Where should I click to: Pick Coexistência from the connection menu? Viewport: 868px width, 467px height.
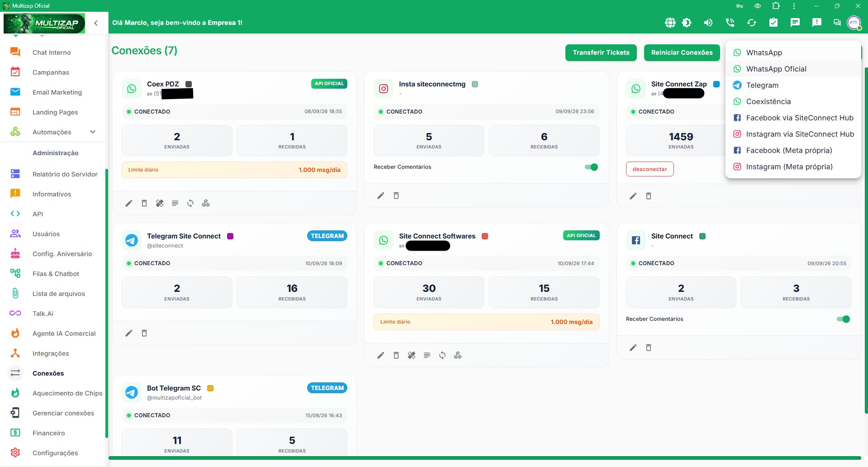[793, 101]
